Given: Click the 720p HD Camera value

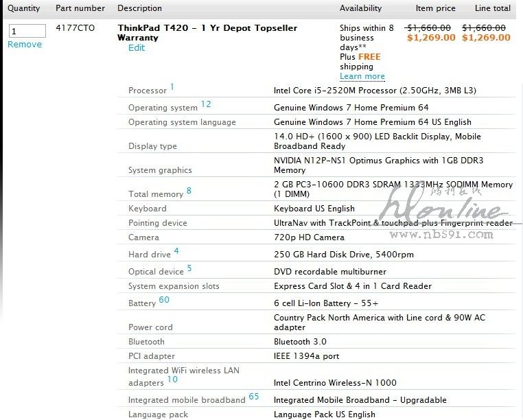Looking at the screenshot, I should click(309, 237).
